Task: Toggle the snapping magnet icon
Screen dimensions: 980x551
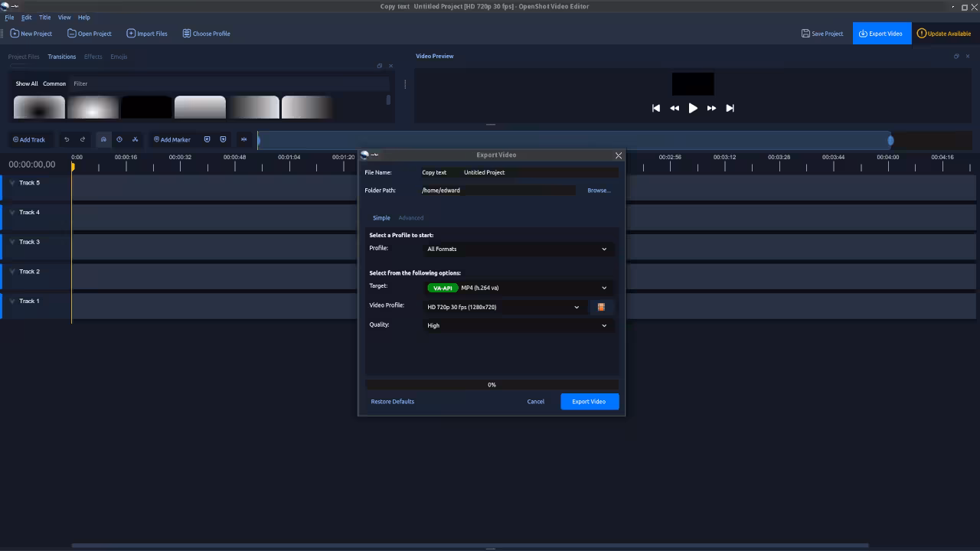Action: 103,139
